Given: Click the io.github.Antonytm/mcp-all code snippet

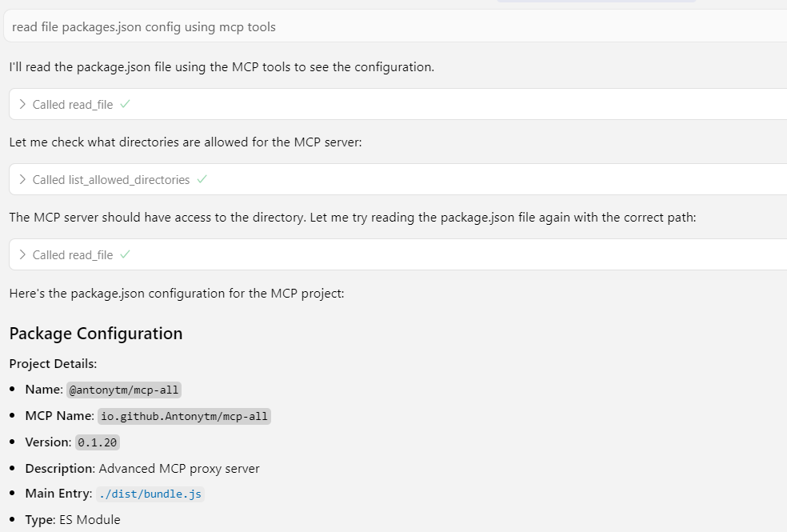Looking at the screenshot, I should 185,416.
